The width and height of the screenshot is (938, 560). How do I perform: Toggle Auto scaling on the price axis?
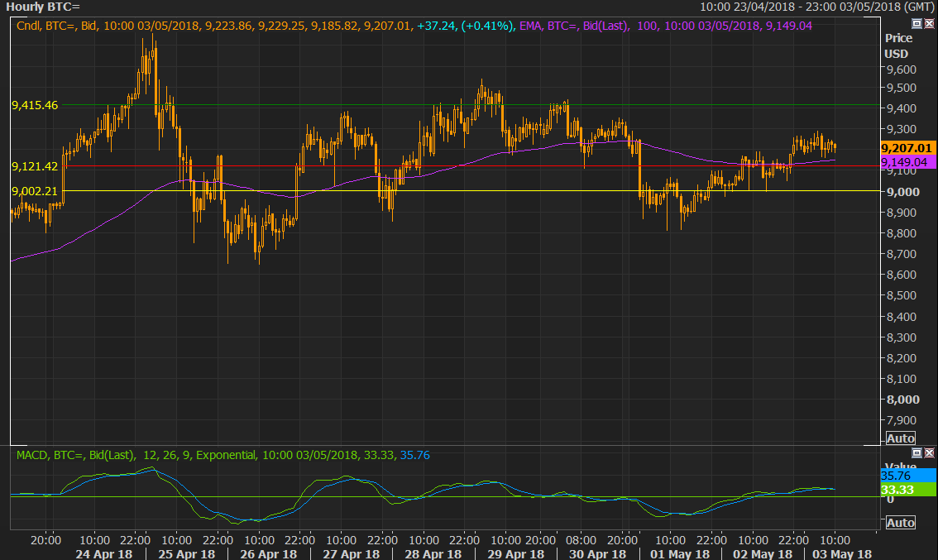pyautogui.click(x=900, y=438)
